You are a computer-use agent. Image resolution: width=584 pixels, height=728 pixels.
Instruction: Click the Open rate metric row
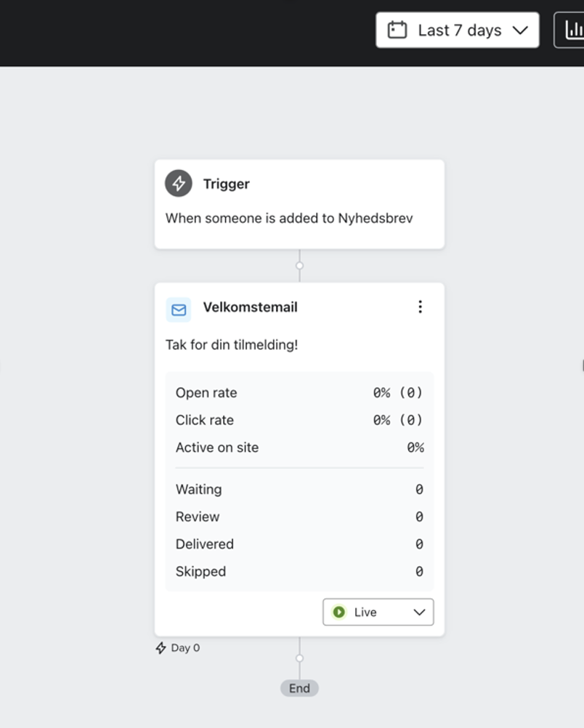[299, 393]
